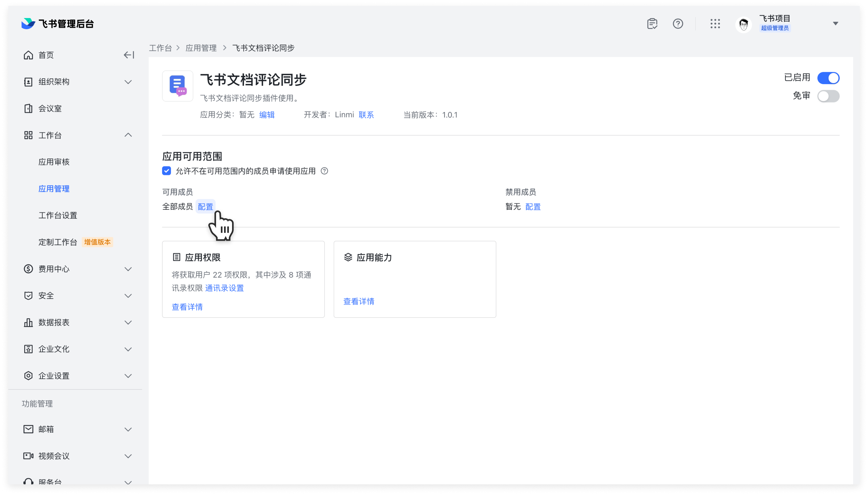This screenshot has height=495, width=868.
Task: Click the 飞书文档评论同步 app icon
Action: pyautogui.click(x=177, y=86)
